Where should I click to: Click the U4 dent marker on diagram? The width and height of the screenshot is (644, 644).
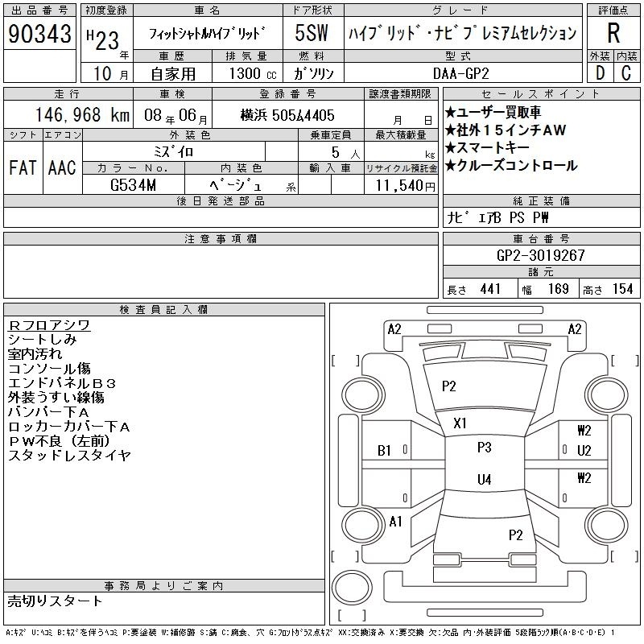pos(484,480)
